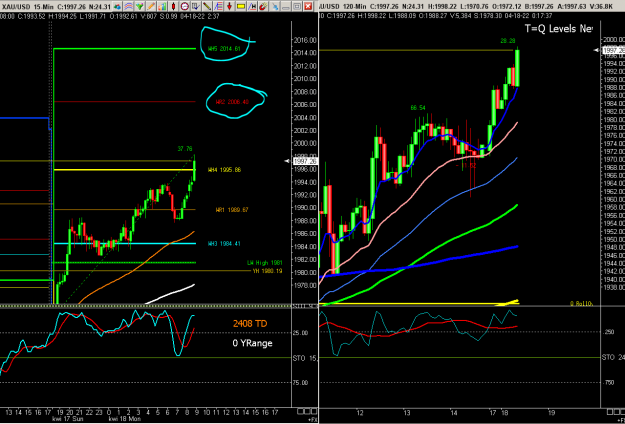Open the red clock time settings icon
The width and height of the screenshot is (625, 424).
pos(185,6)
